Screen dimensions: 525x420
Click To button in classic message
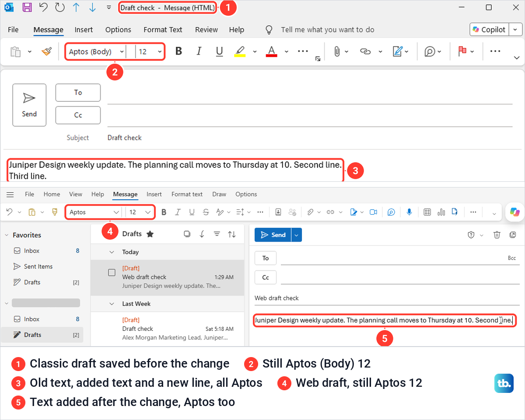78,92
